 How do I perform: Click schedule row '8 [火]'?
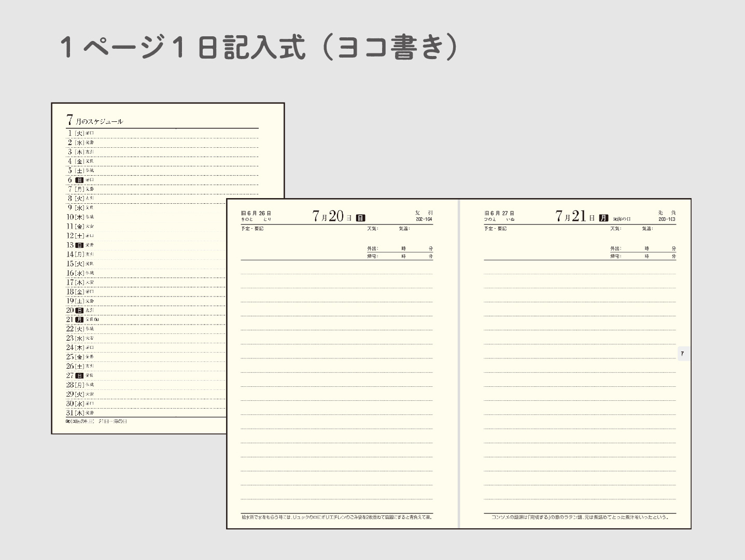(146, 199)
